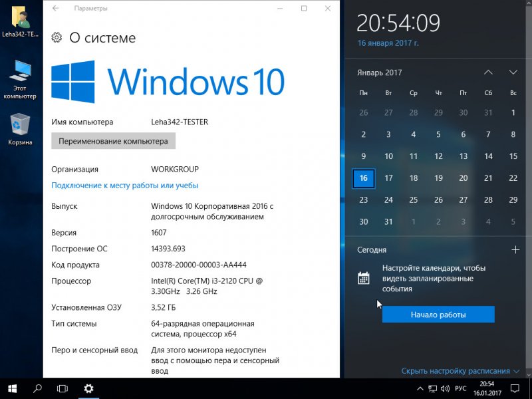Open the Start menu

pyautogui.click(x=12, y=388)
